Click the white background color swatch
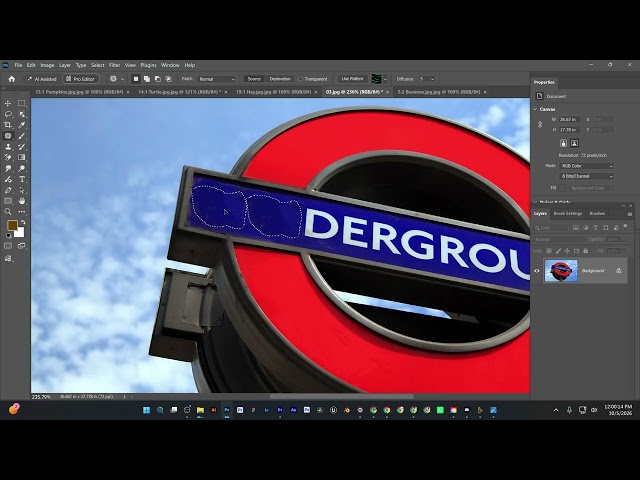Image resolution: width=640 pixels, height=480 pixels. tap(20, 233)
